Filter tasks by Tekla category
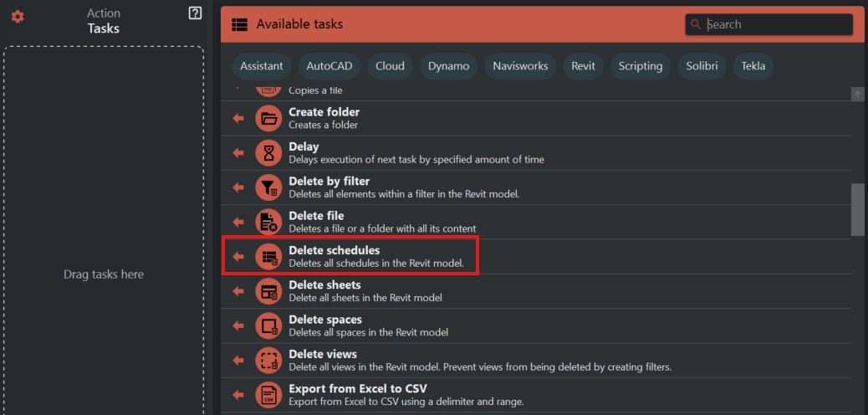The width and height of the screenshot is (868, 415). pos(753,66)
